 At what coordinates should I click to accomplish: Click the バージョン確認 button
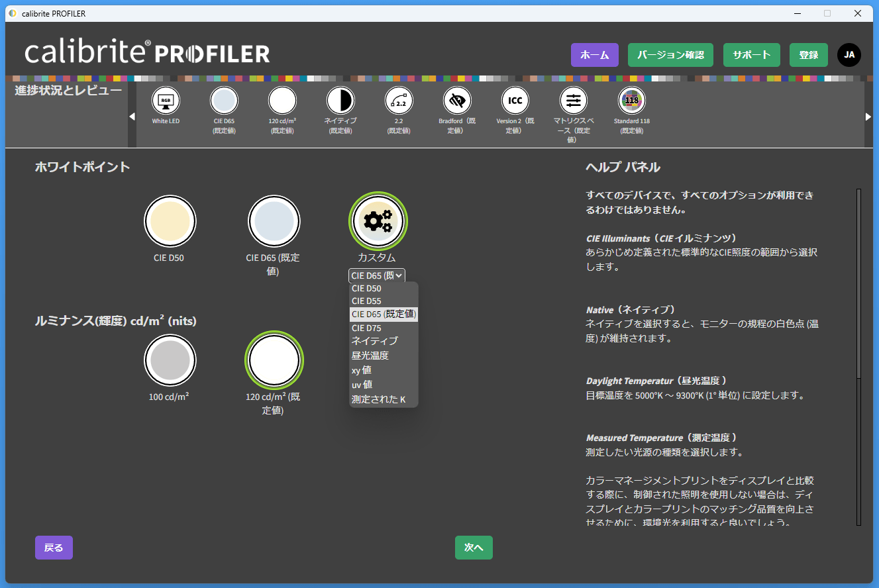point(670,55)
